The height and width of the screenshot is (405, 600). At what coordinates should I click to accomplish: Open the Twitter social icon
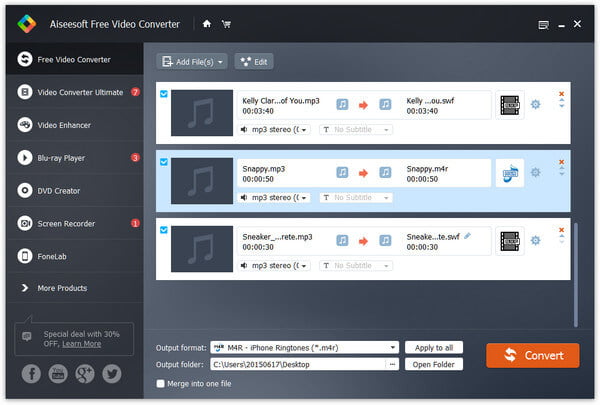click(112, 373)
